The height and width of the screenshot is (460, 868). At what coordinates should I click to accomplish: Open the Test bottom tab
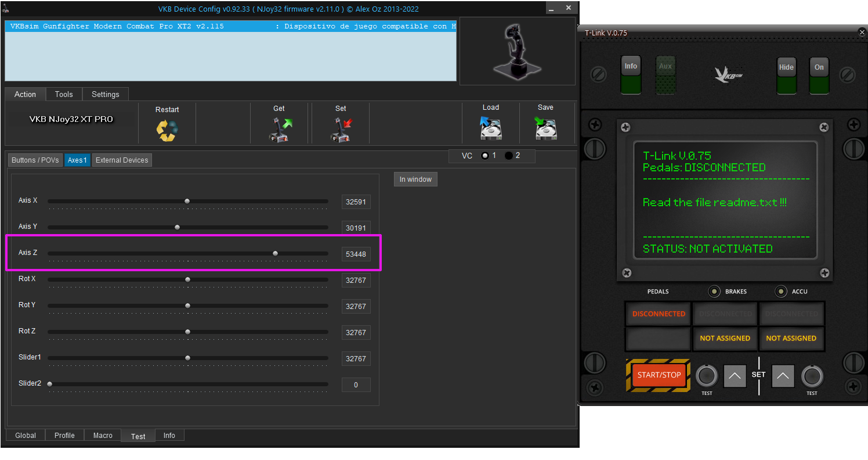(138, 436)
